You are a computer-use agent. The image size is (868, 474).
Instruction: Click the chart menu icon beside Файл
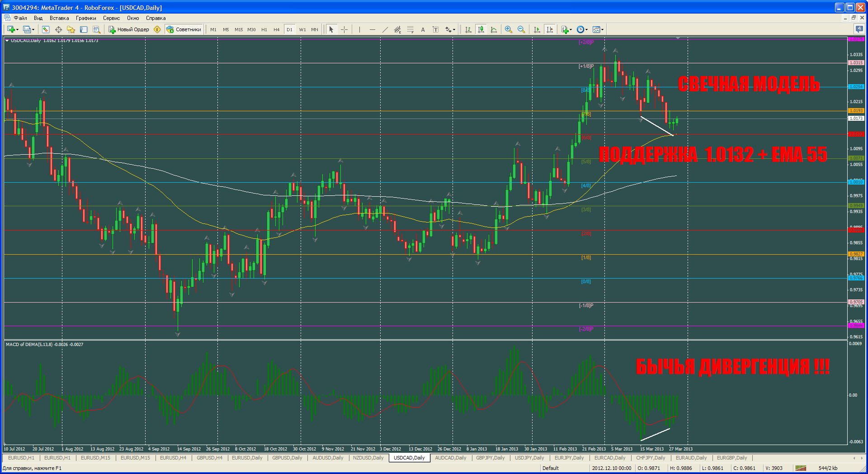[x=7, y=18]
